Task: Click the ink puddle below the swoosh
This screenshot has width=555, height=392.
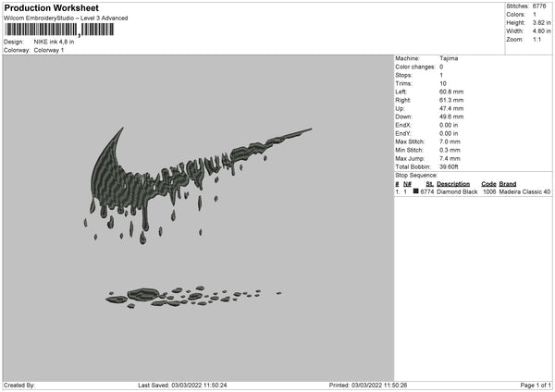Action: 193,297
